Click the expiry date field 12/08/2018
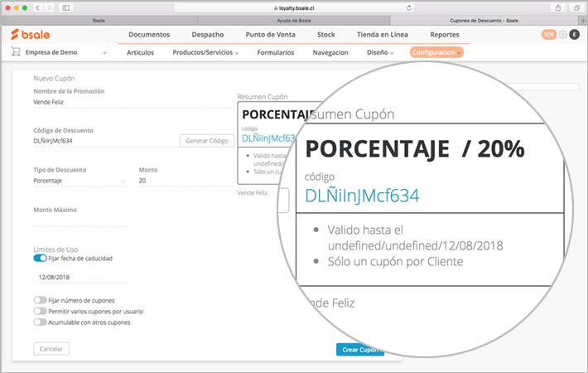 (x=83, y=278)
